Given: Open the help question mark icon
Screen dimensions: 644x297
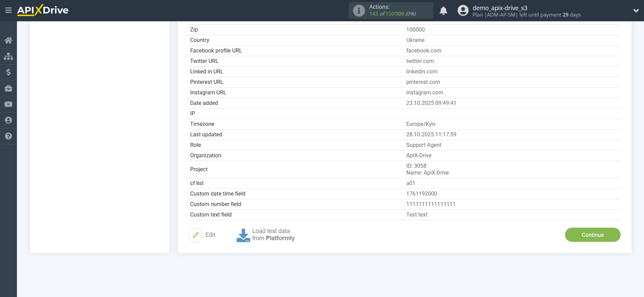Looking at the screenshot, I should [x=8, y=136].
